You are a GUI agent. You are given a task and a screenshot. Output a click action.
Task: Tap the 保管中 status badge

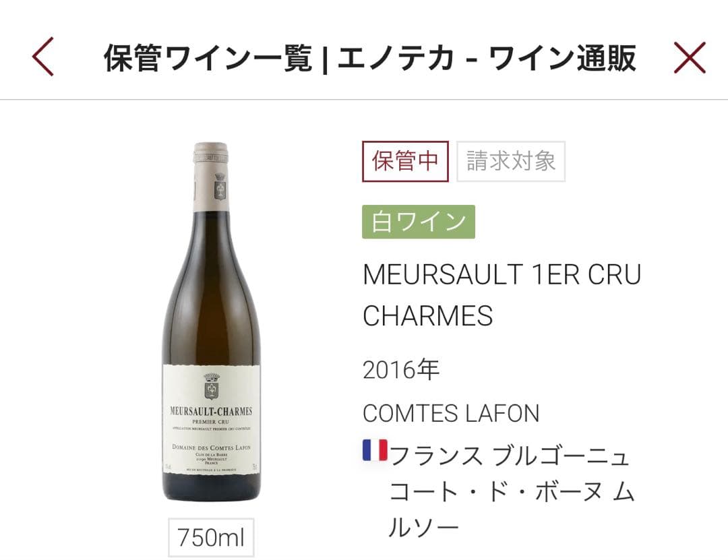pos(405,161)
